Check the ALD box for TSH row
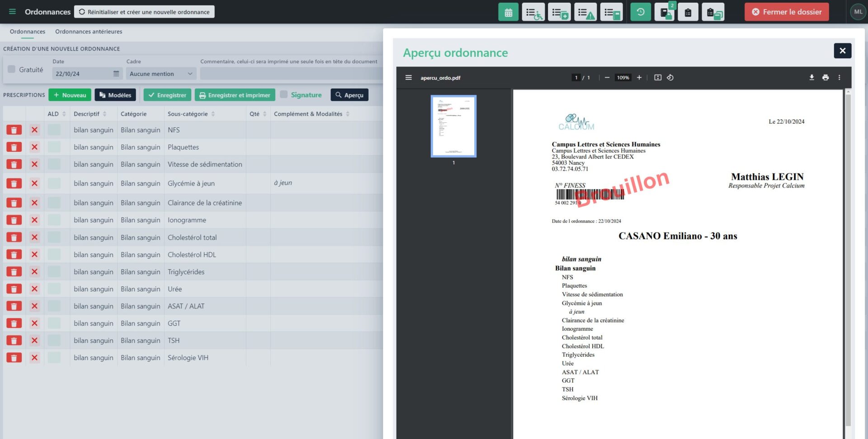This screenshot has height=439, width=868. [54, 341]
